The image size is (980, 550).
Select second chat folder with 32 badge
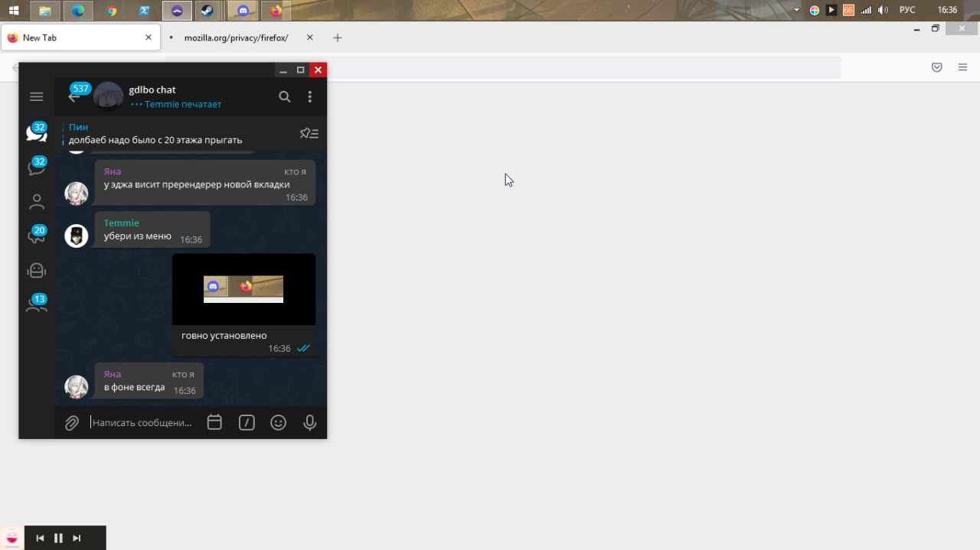[x=36, y=167]
